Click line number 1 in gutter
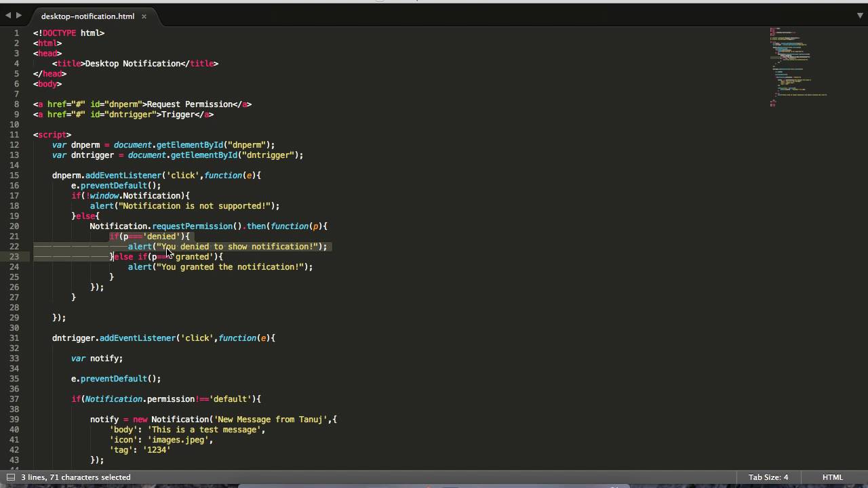Image resolution: width=868 pixels, height=488 pixels. click(16, 33)
